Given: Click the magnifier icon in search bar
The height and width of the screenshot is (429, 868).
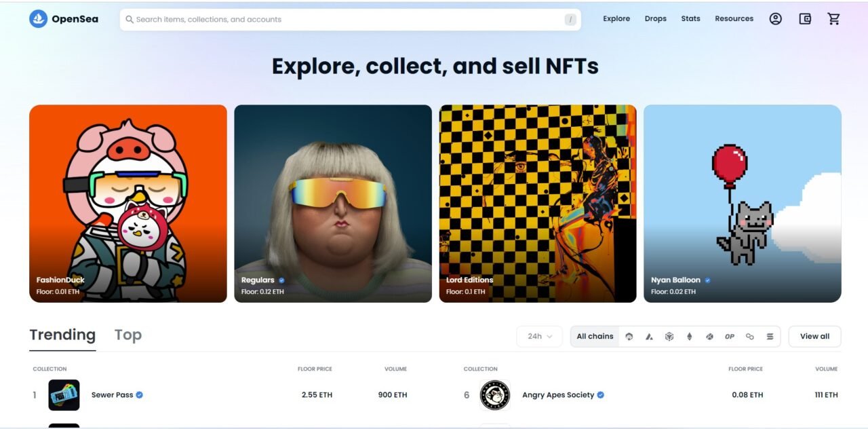Looking at the screenshot, I should tap(130, 20).
